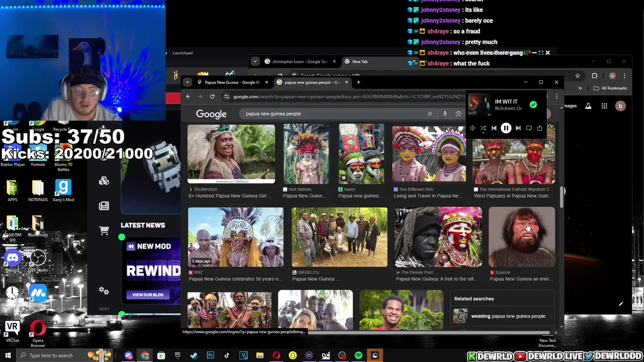Open tab search dropdown in back Chrome window
This screenshot has height=362, width=644.
(x=255, y=61)
